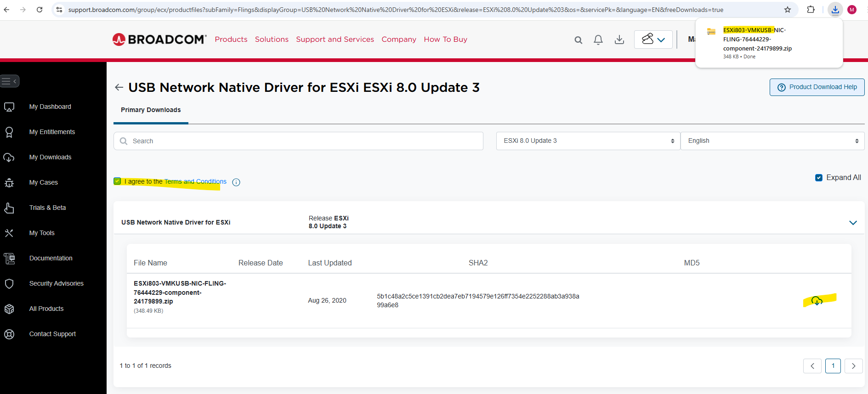Viewport: 868px width, 394px height.
Task: Open browser extensions puzzle icon
Action: click(811, 10)
